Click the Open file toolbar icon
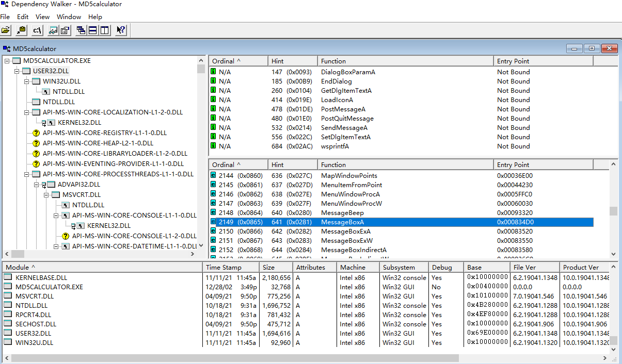 [x=6, y=30]
